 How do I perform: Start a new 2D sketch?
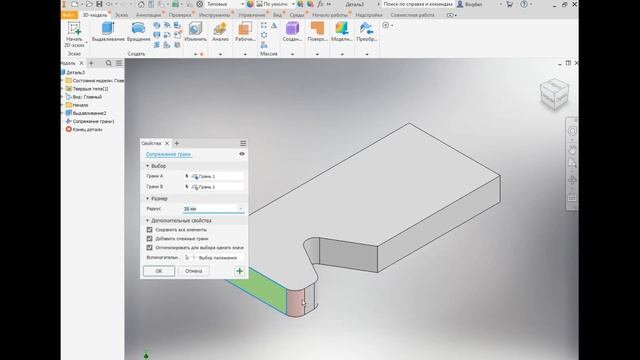click(x=74, y=35)
